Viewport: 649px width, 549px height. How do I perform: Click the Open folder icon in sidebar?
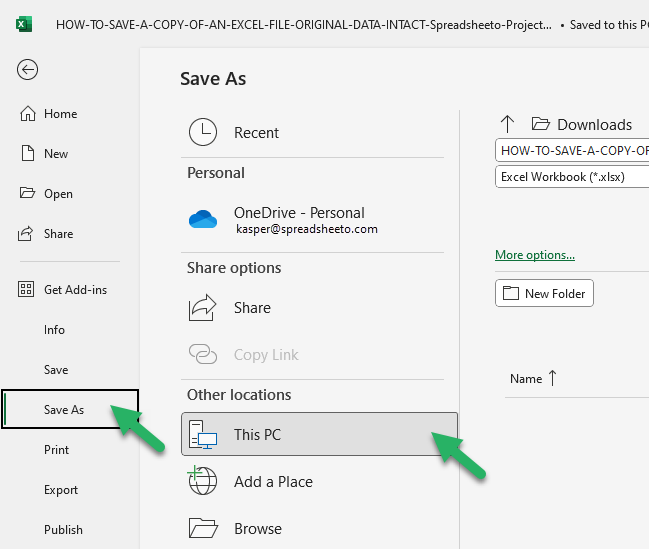pos(27,193)
